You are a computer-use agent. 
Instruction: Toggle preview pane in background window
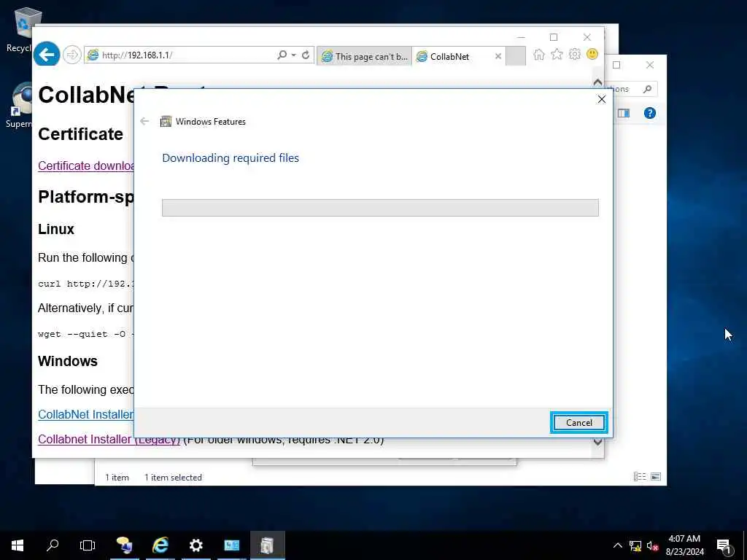pos(624,113)
